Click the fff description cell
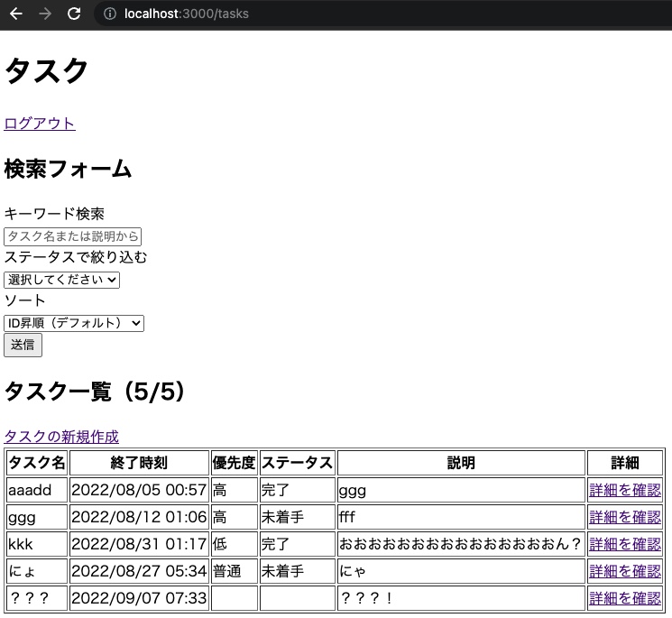Viewport: 672px width, 618px height. coord(461,517)
